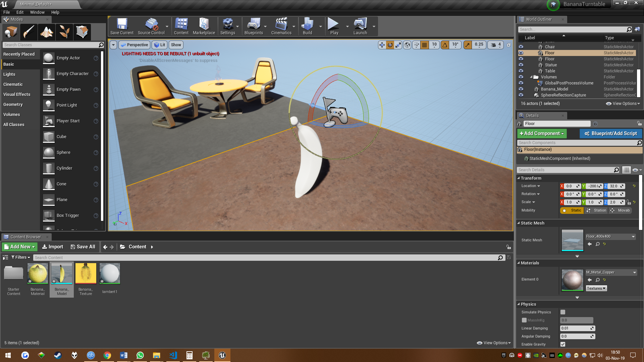Click Save All in Content Browser
Screen dimensions: 644x362
83,247
